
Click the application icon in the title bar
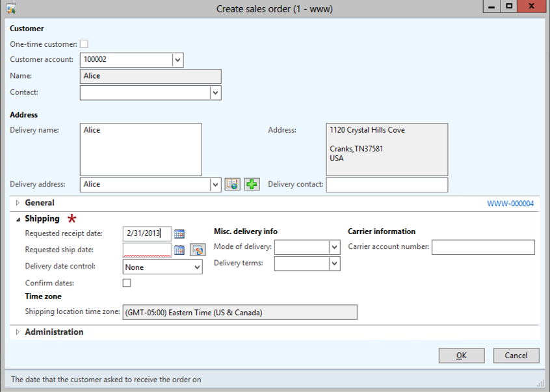click(11, 8)
